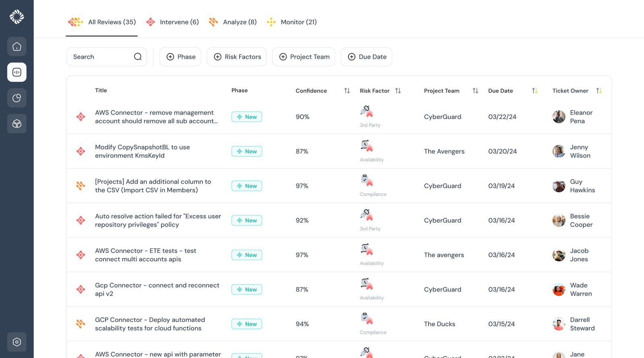The image size is (644, 358).
Task: Click Eleanor Pena's avatar thumbnail
Action: point(559,117)
